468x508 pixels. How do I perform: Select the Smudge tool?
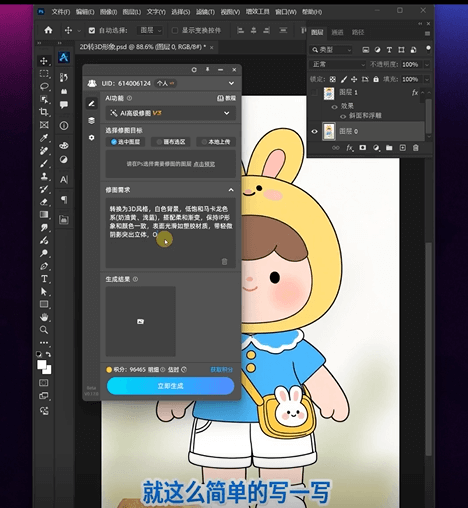pyautogui.click(x=44, y=227)
